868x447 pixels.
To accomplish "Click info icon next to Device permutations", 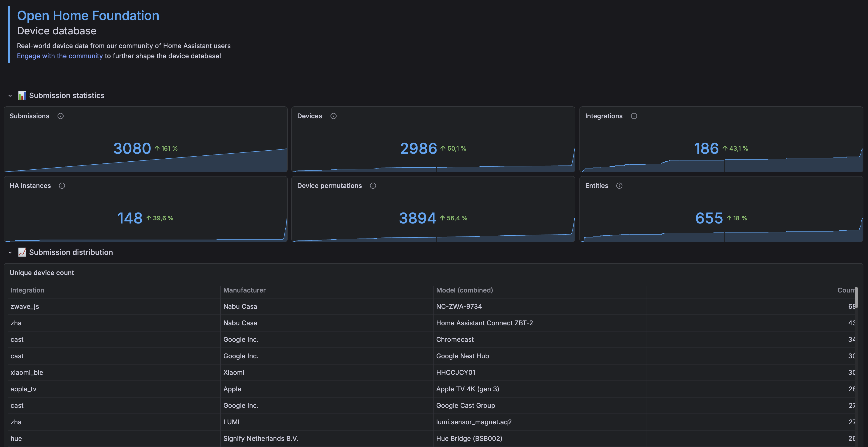I will click(x=373, y=186).
